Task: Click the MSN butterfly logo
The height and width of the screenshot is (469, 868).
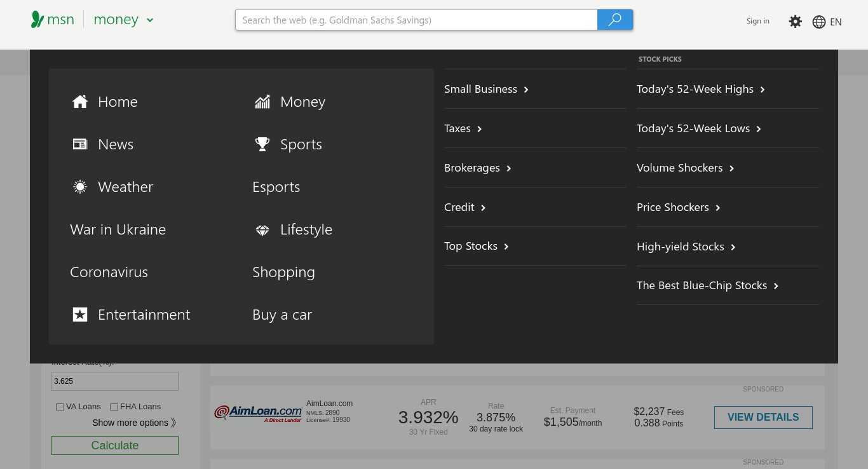Action: point(37,20)
